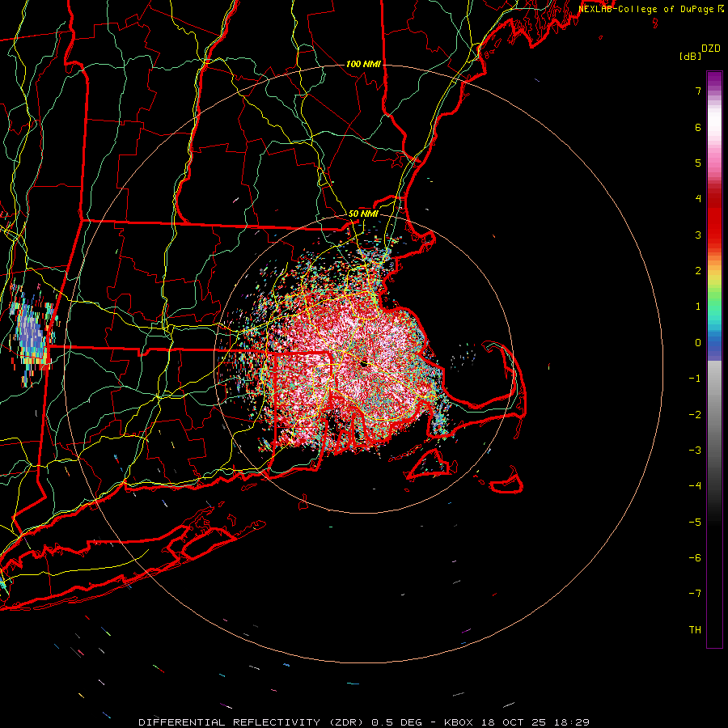
Task: Click the "50 NMI" range ring label
Action: pyautogui.click(x=363, y=214)
